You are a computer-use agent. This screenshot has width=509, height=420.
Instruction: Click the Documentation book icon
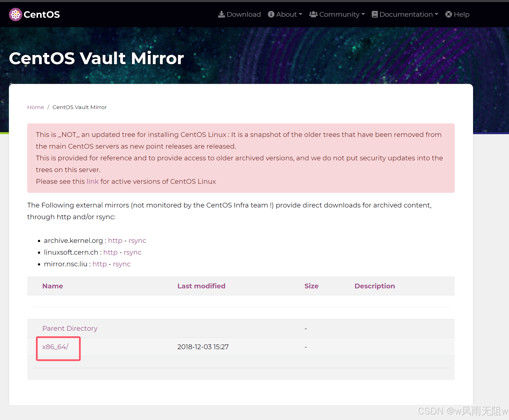375,14
